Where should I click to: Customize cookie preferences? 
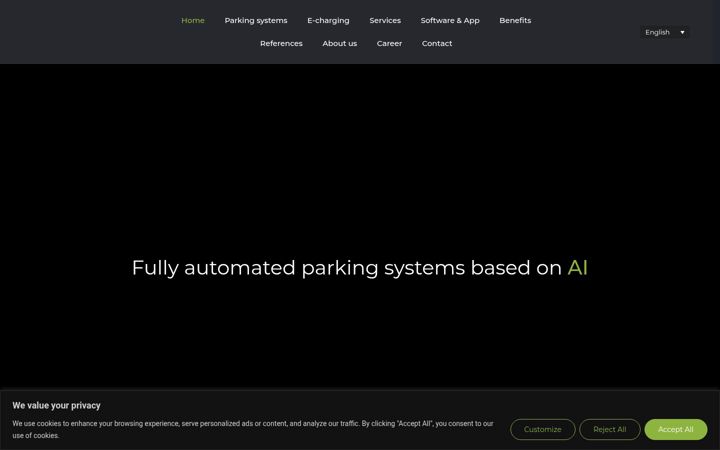(542, 429)
